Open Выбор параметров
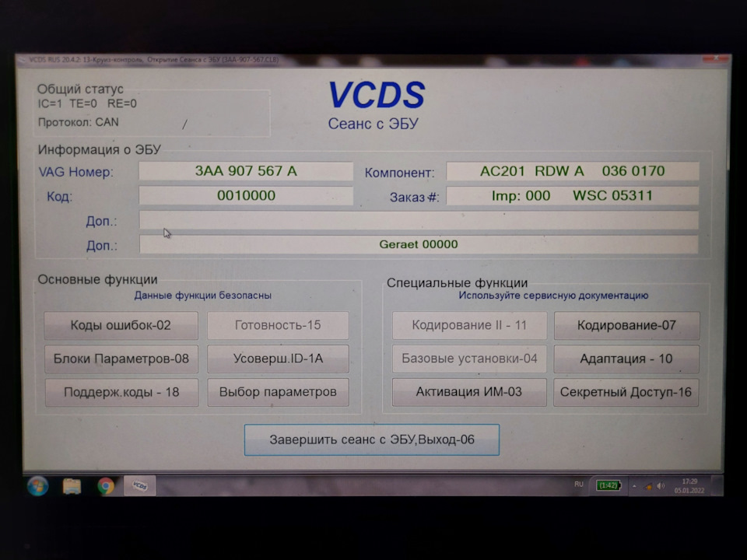 coord(278,392)
